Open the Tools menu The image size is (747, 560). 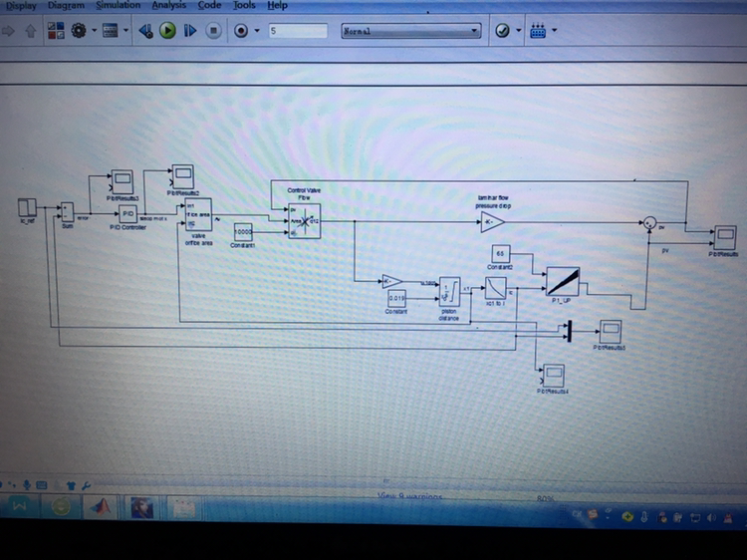pos(244,5)
